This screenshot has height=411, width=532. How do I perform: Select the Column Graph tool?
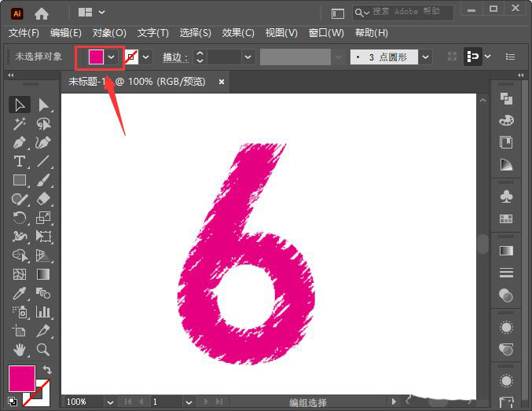point(43,311)
